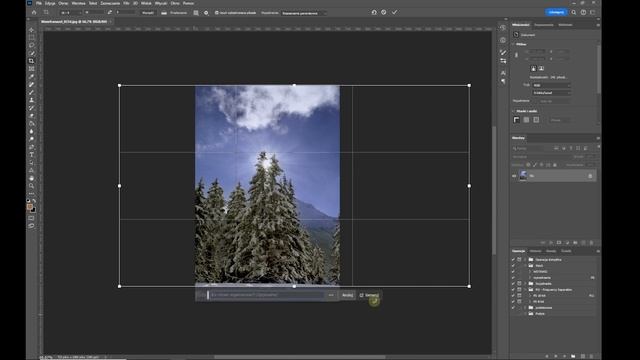Click the Home icon in options bar
Screen dimensions: 640x360
(x=34, y=13)
